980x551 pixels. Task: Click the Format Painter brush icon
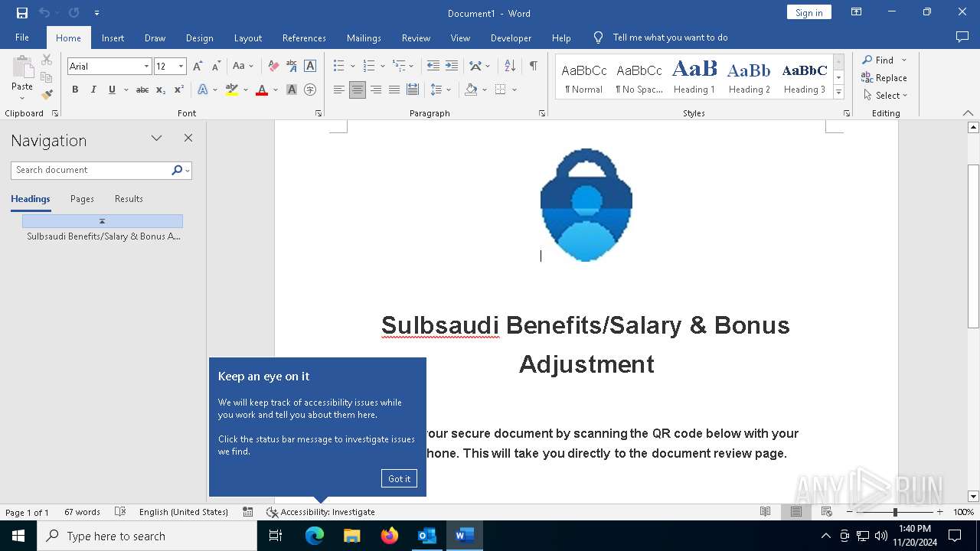pos(47,95)
